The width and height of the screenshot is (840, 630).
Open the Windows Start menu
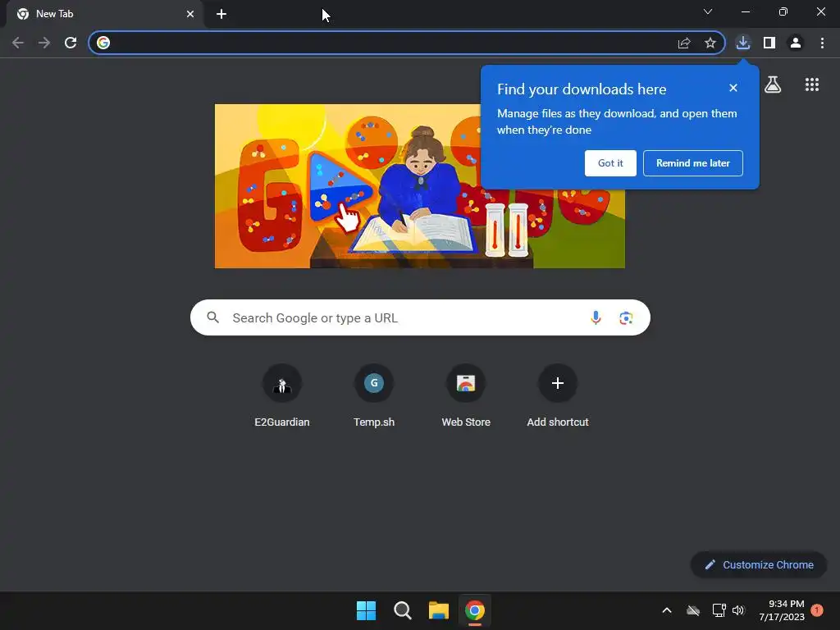tap(367, 610)
